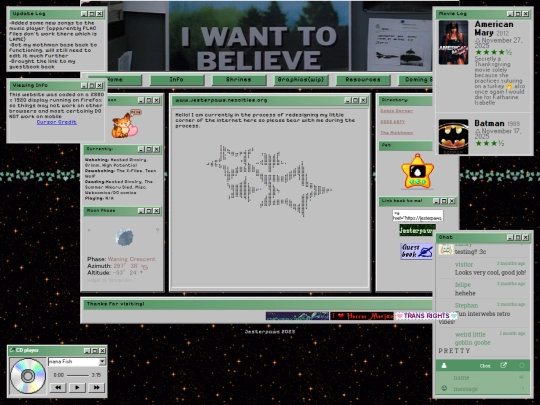
Task: Open the Coming Soon navigation tab
Action: (415, 80)
